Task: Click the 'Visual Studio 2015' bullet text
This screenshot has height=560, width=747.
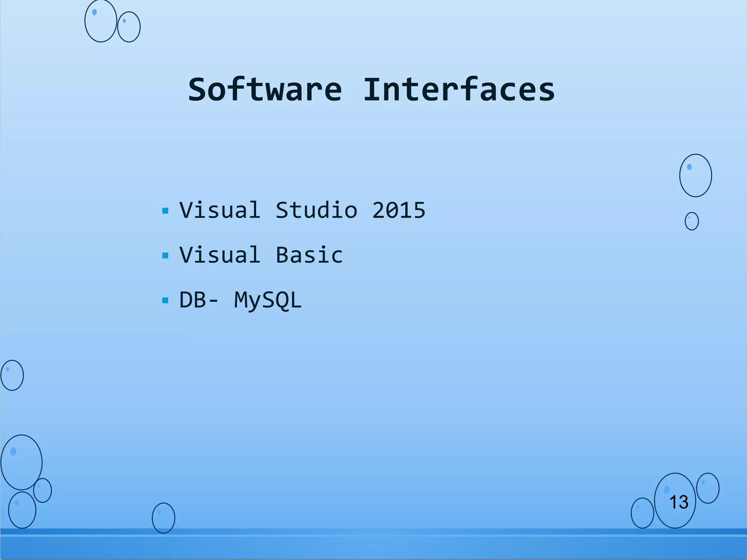Action: (302, 210)
